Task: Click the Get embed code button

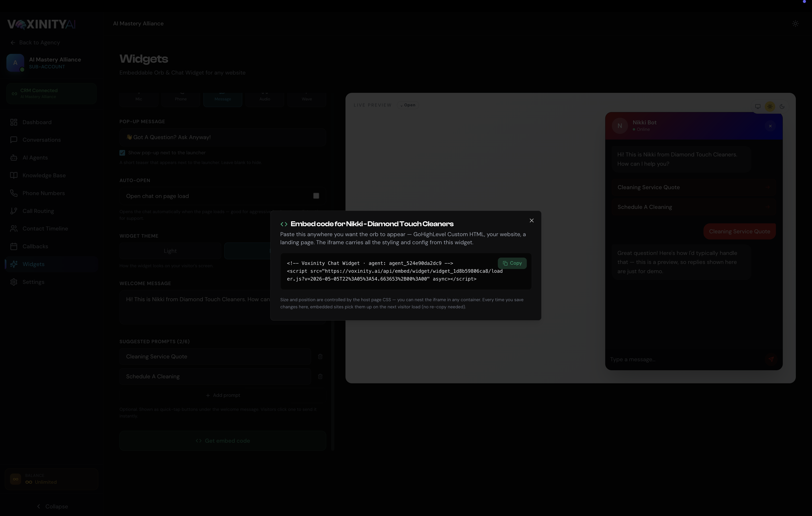Action: pyautogui.click(x=222, y=441)
